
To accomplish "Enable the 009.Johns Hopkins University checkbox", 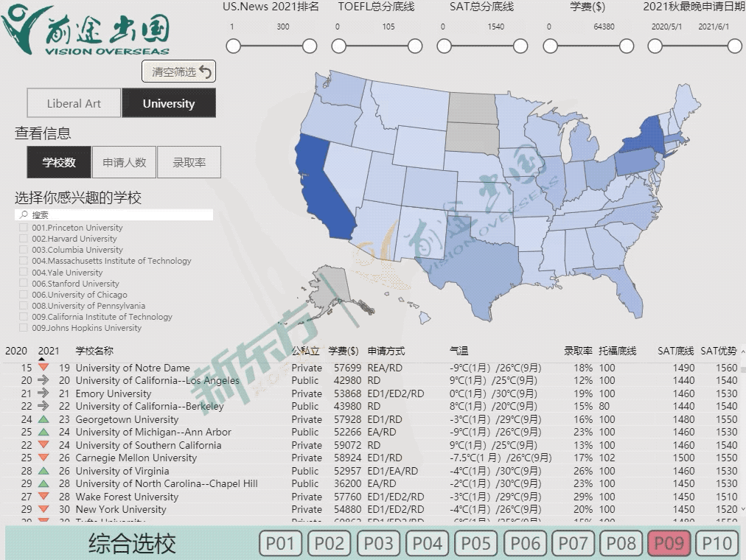I will [24, 328].
